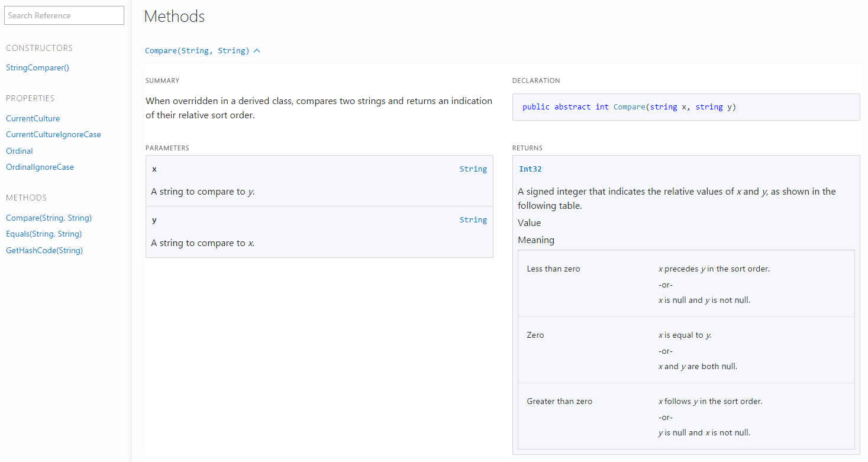Click the PROPERTIES section label

click(x=30, y=98)
